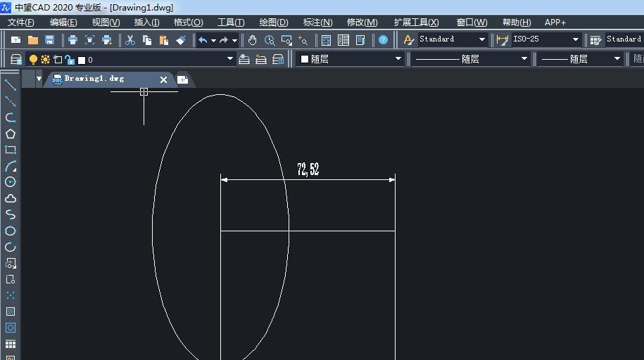This screenshot has height=360, width=644.
Task: Select the Zoom Window tool
Action: [x=286, y=40]
